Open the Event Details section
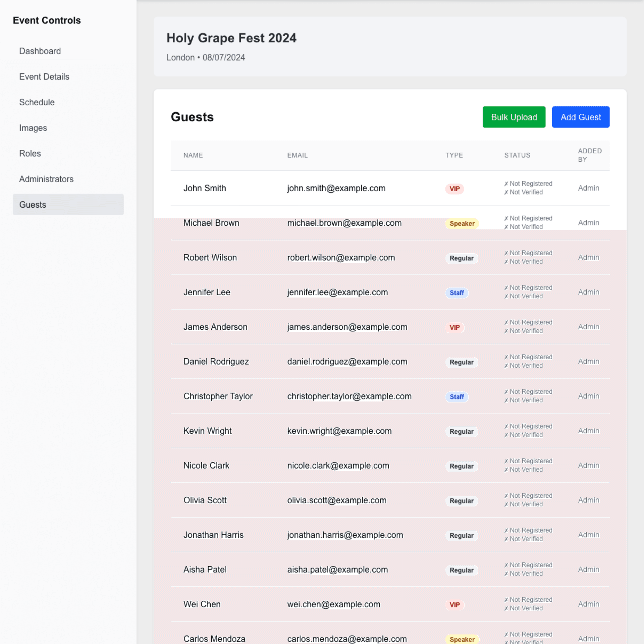The height and width of the screenshot is (644, 644). pos(44,77)
